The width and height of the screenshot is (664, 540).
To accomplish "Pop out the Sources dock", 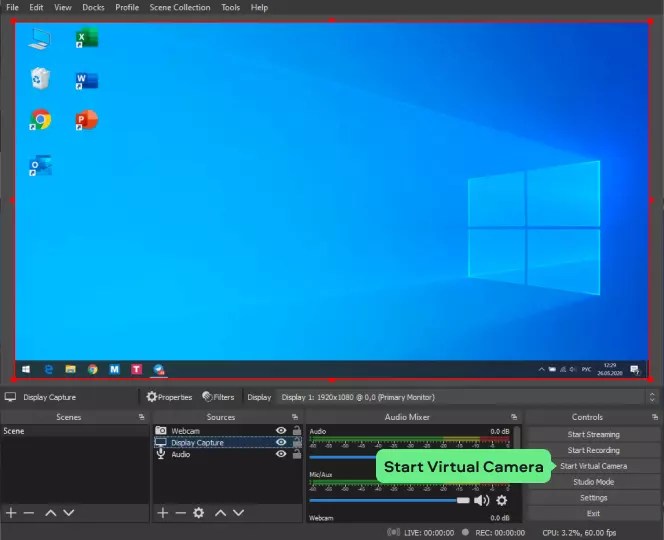I will (x=295, y=417).
